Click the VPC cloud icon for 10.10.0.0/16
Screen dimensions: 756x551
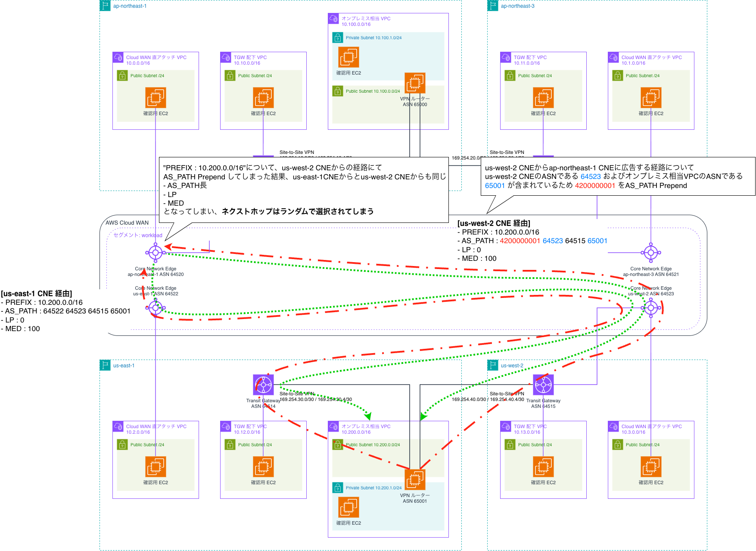[x=226, y=57]
